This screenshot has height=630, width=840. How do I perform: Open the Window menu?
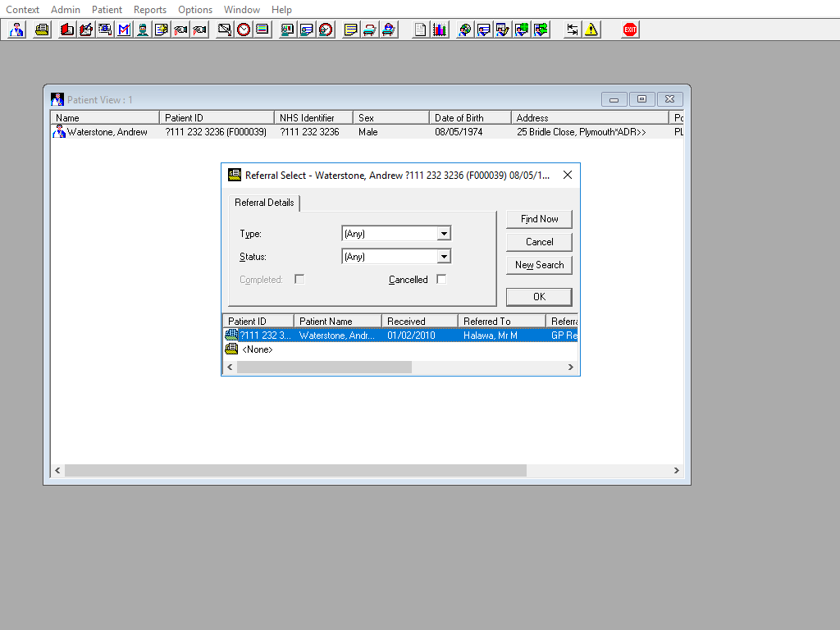242,10
